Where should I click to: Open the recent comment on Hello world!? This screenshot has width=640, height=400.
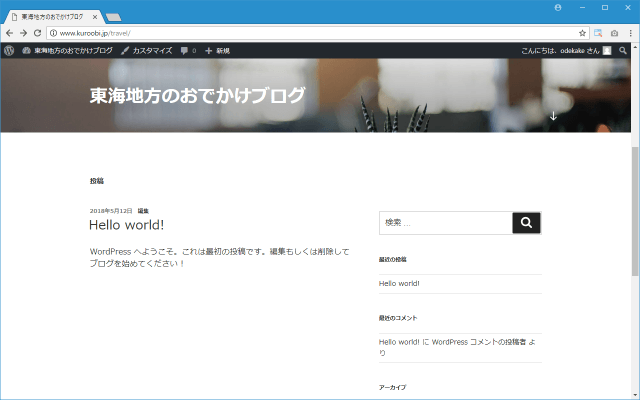[x=458, y=347]
